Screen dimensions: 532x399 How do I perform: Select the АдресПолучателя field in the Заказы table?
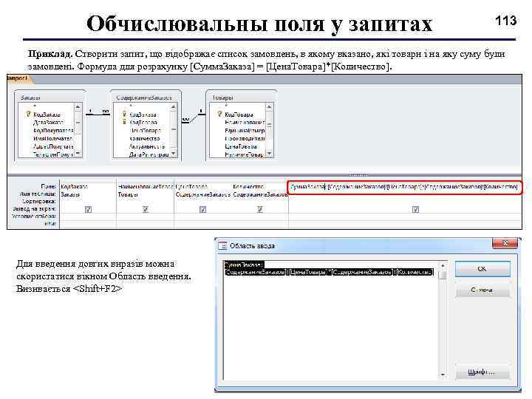[x=53, y=146]
